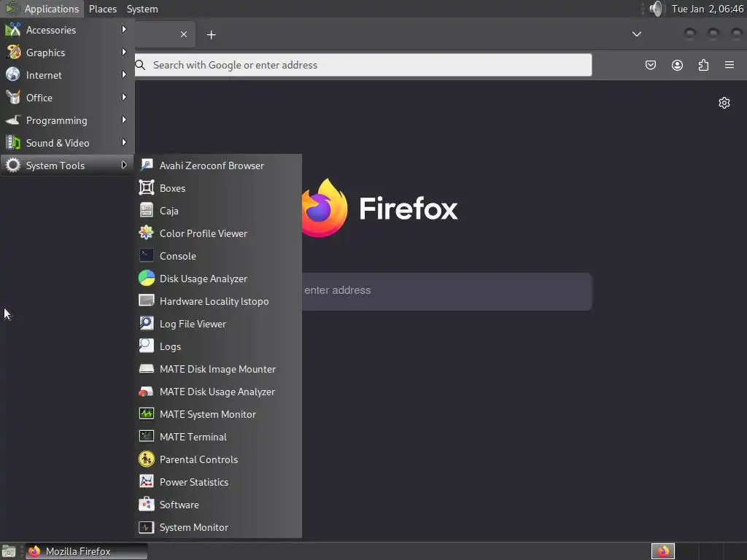Click the Office category icon

13,97
